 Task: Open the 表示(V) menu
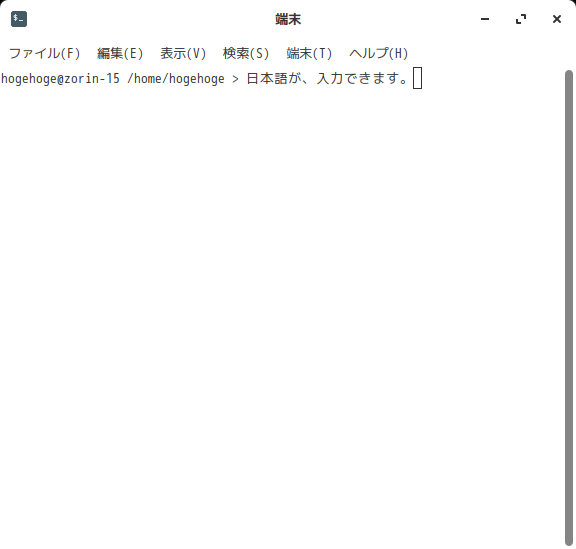coord(183,54)
